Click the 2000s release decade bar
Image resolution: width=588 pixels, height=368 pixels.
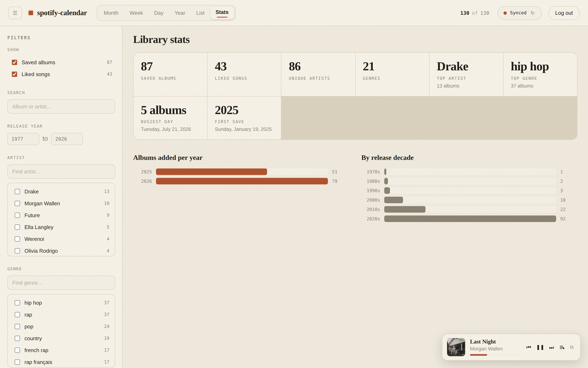pos(394,200)
